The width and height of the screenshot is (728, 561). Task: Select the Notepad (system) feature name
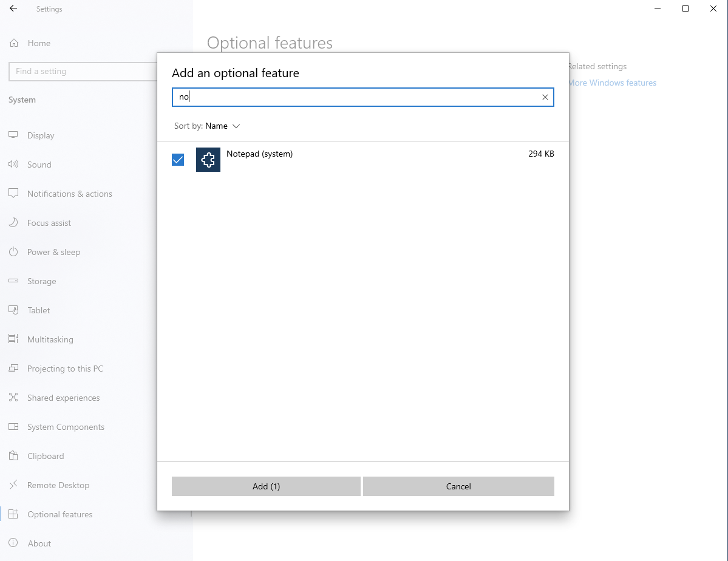259,154
